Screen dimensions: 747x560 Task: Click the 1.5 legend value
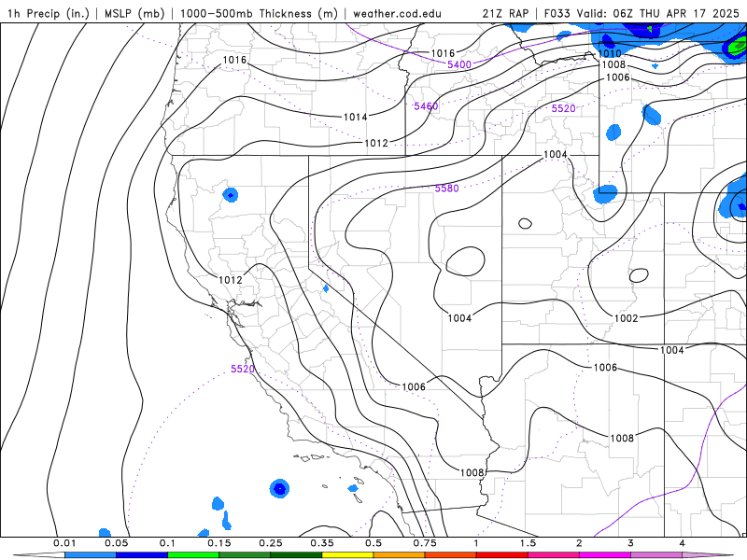[528, 543]
